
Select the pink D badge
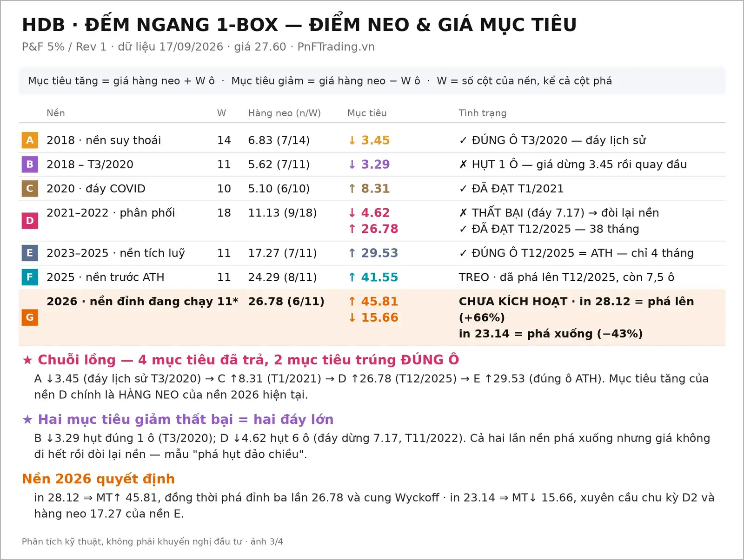click(30, 221)
